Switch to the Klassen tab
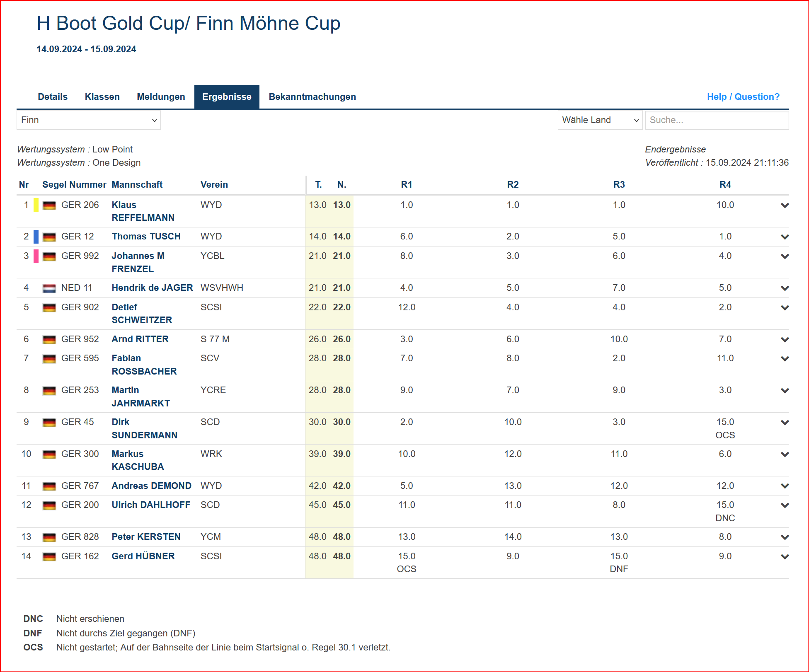 point(102,97)
